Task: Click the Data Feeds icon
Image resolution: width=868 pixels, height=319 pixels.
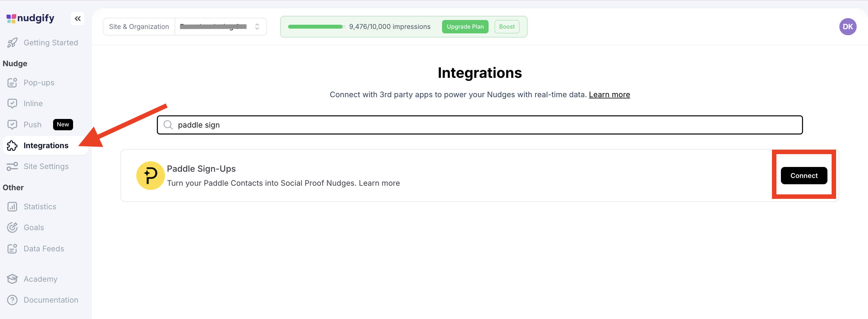Action: coord(13,249)
